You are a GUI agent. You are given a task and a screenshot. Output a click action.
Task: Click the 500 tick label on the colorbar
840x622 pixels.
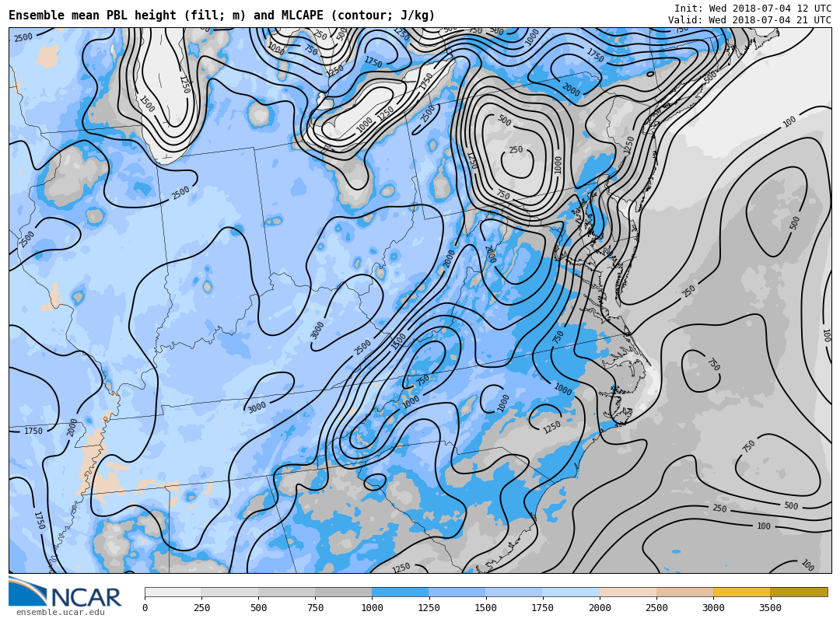[258, 608]
